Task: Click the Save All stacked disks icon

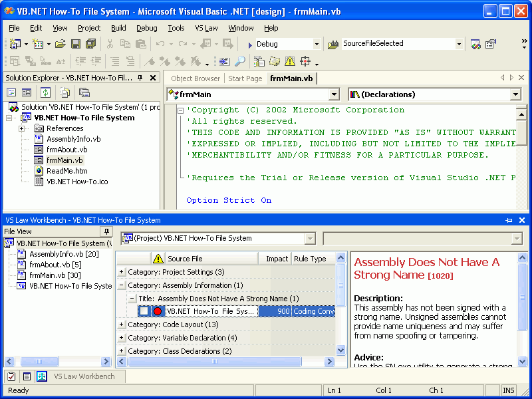Action: pos(90,44)
